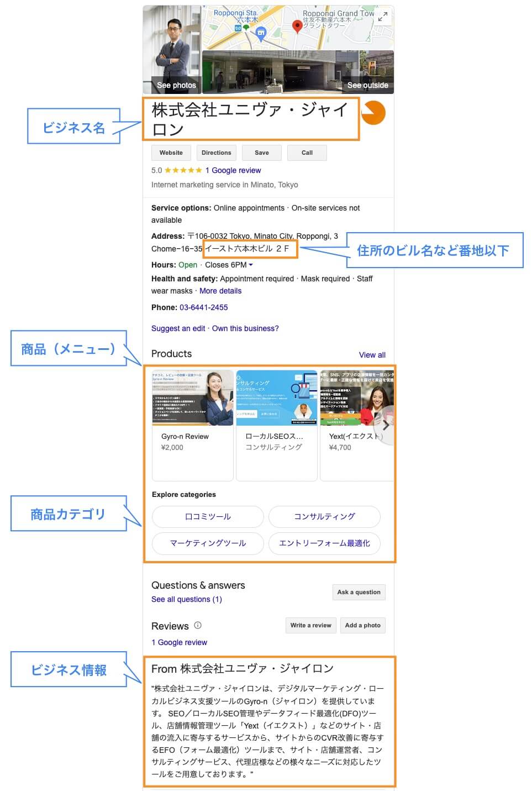532x791 pixels.
Task: Click the Reviews section heading
Action: coord(170,626)
